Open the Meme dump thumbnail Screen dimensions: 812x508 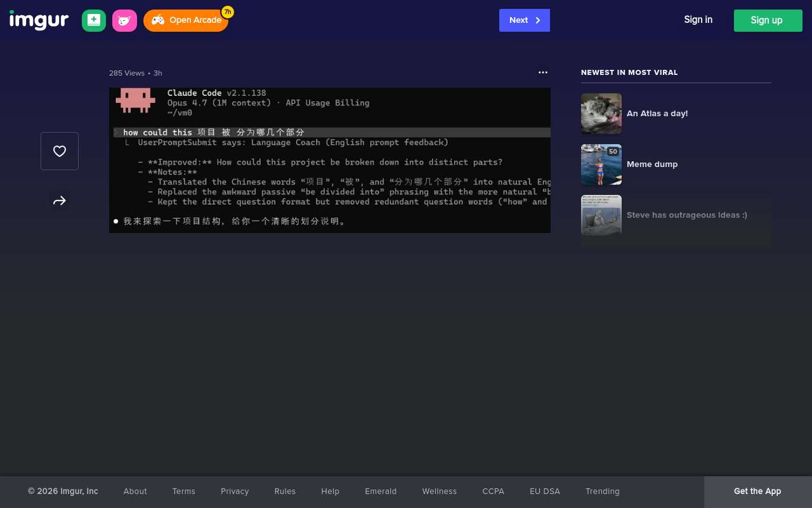[x=601, y=164]
